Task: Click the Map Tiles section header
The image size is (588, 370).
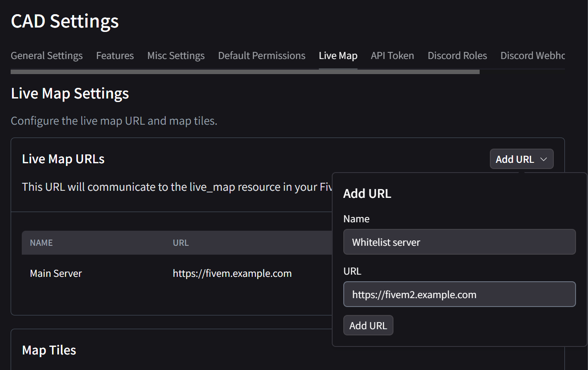Action: coord(49,350)
